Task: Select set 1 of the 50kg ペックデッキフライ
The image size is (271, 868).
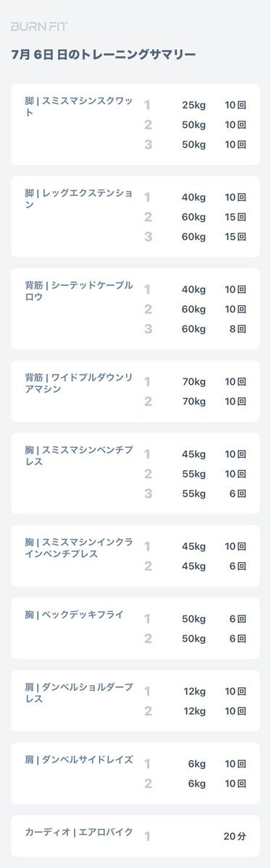Action: coord(196,618)
